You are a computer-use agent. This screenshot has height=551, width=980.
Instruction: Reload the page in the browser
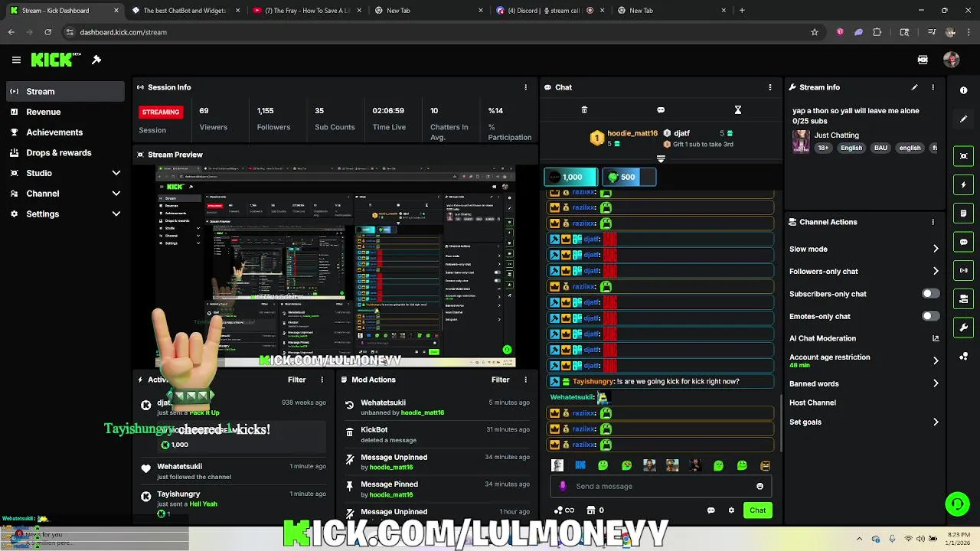(x=47, y=32)
